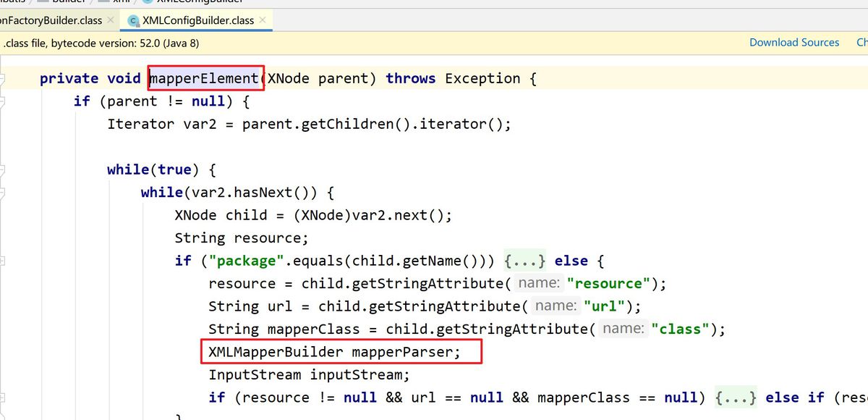
Task: Click the Download Sources link
Action: [x=794, y=43]
